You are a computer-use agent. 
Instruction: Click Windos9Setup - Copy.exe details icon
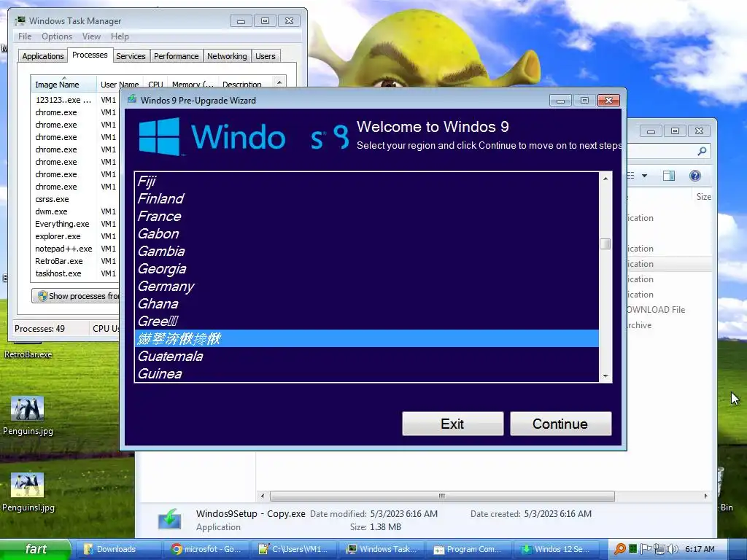point(169,519)
